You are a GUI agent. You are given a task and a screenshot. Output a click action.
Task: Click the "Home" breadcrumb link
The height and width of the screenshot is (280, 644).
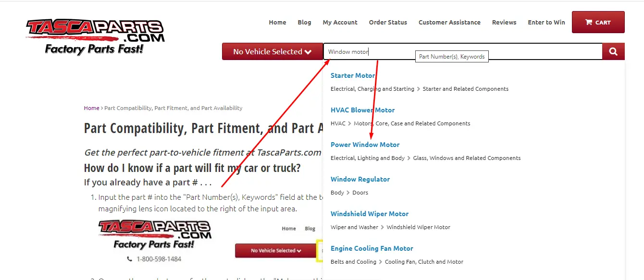pyautogui.click(x=91, y=108)
